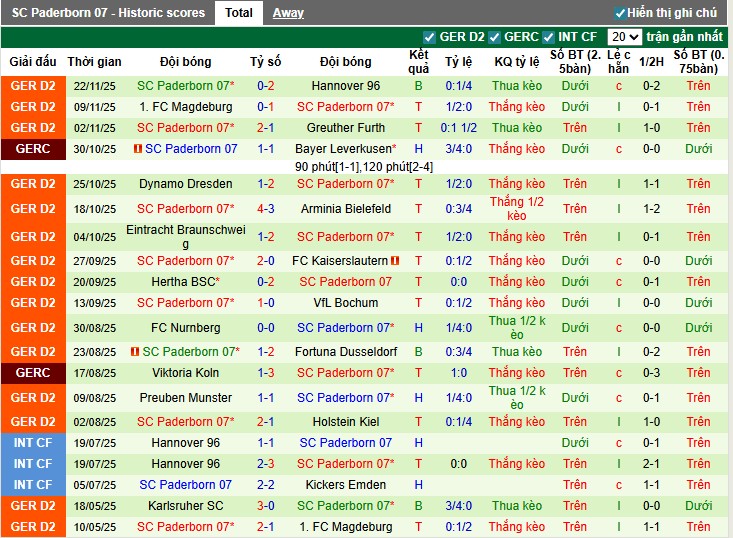Select the GER D2 league cell on 18/05/25
This screenshot has height=538, width=733.
click(x=33, y=506)
